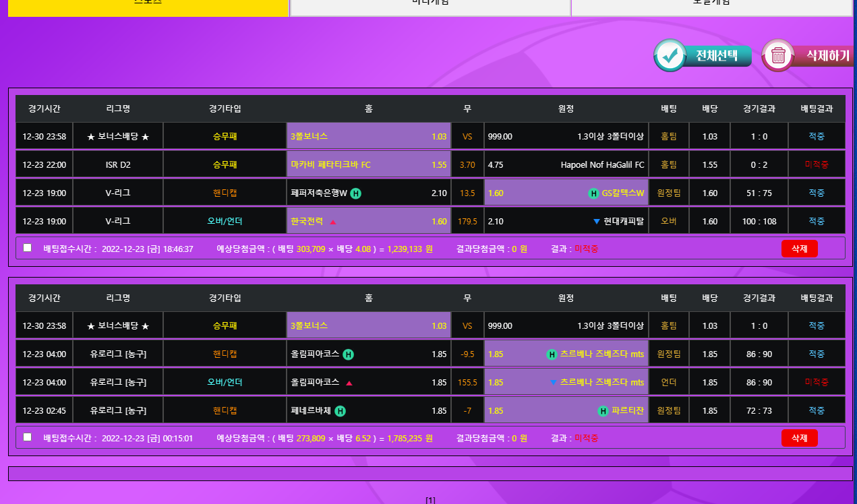Screen dimensions: 857x504
Task: Click the 한국전력 highlighted odds cell
Action: click(368, 221)
